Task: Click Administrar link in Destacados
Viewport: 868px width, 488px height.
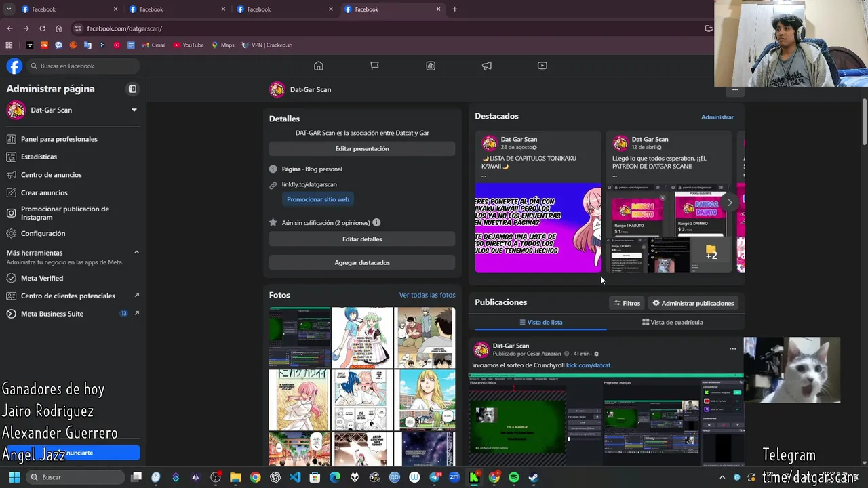Action: tap(717, 117)
